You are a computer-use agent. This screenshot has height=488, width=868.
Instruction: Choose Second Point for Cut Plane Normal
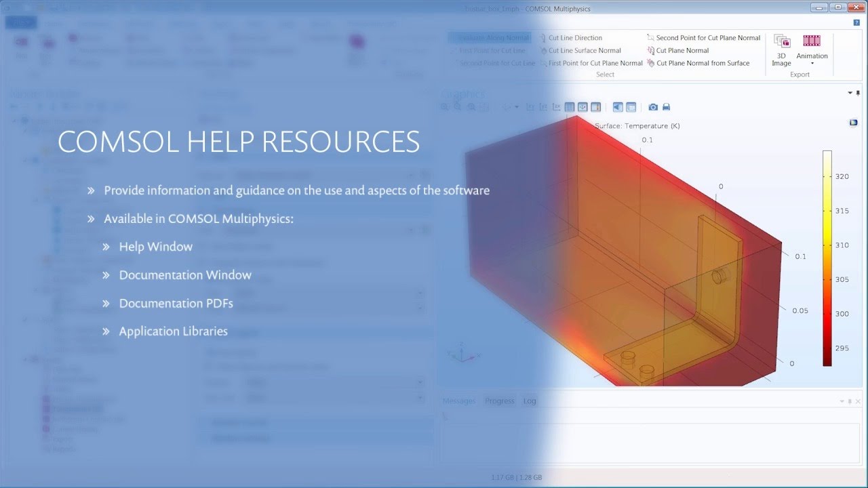click(x=703, y=38)
